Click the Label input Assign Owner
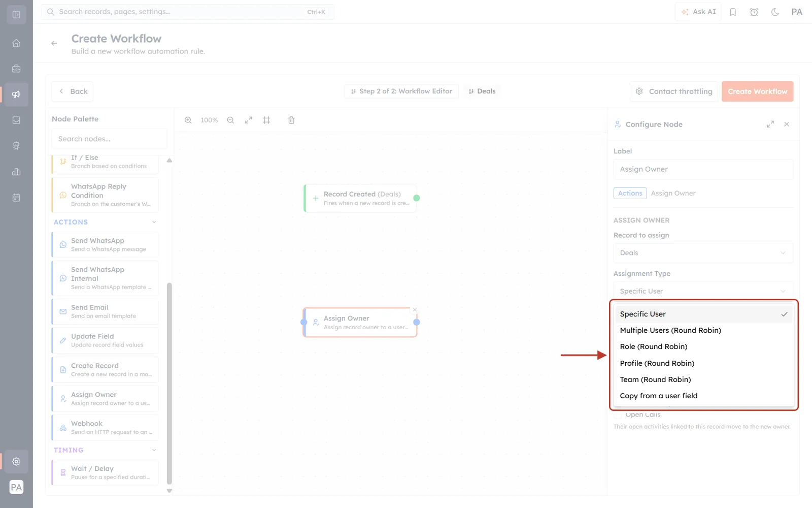 [x=703, y=169]
